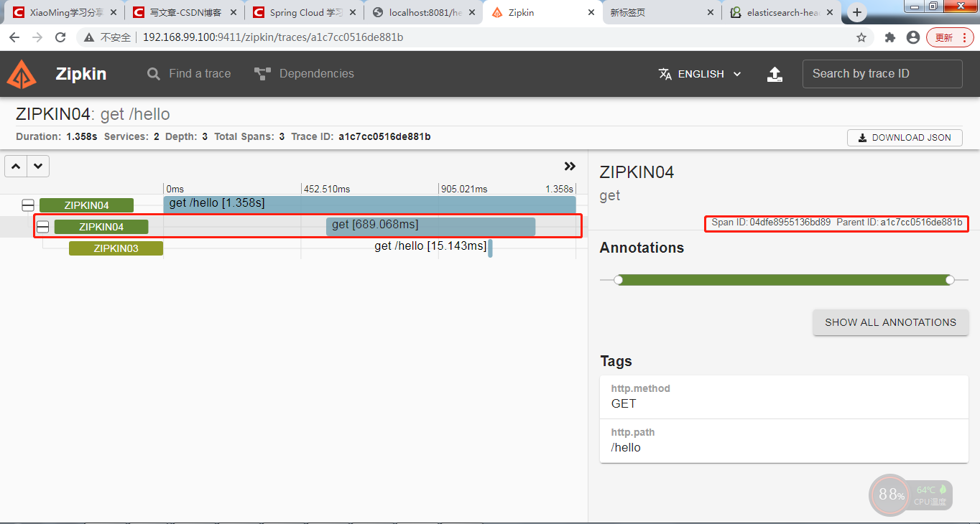980x524 pixels.
Task: Click the get /hello [1.358s] span bar
Action: pos(369,205)
